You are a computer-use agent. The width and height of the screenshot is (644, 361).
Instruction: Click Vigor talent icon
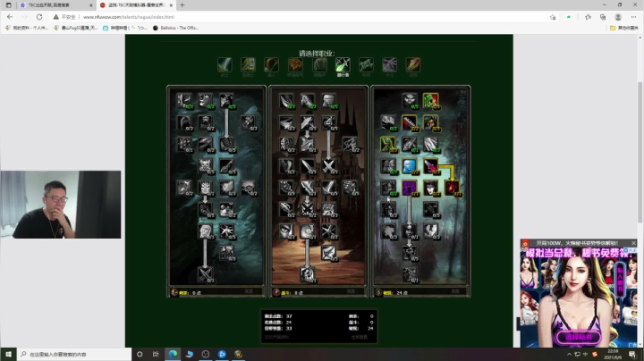click(205, 231)
